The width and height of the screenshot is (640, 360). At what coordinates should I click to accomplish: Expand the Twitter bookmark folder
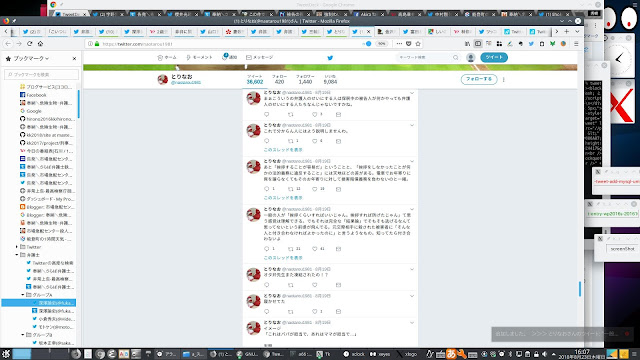click(17, 247)
